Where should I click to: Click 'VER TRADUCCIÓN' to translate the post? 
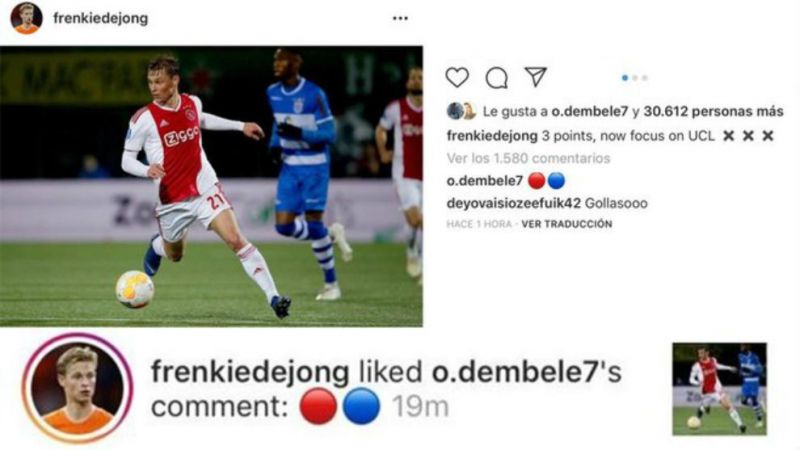[x=566, y=224]
